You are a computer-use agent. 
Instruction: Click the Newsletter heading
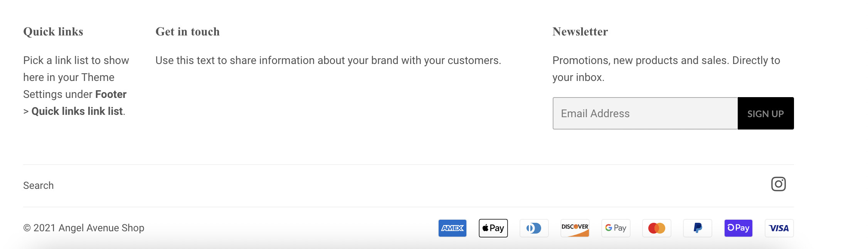580,32
